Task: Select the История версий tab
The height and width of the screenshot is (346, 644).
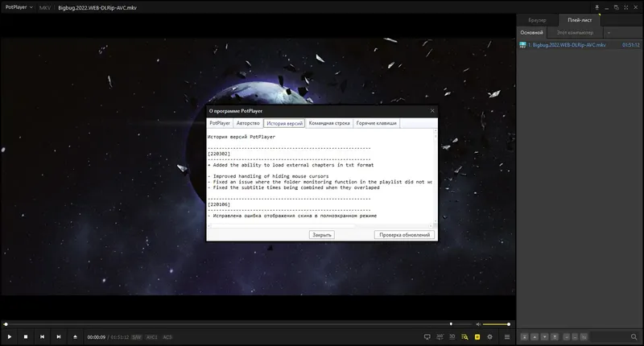Action: click(x=285, y=123)
